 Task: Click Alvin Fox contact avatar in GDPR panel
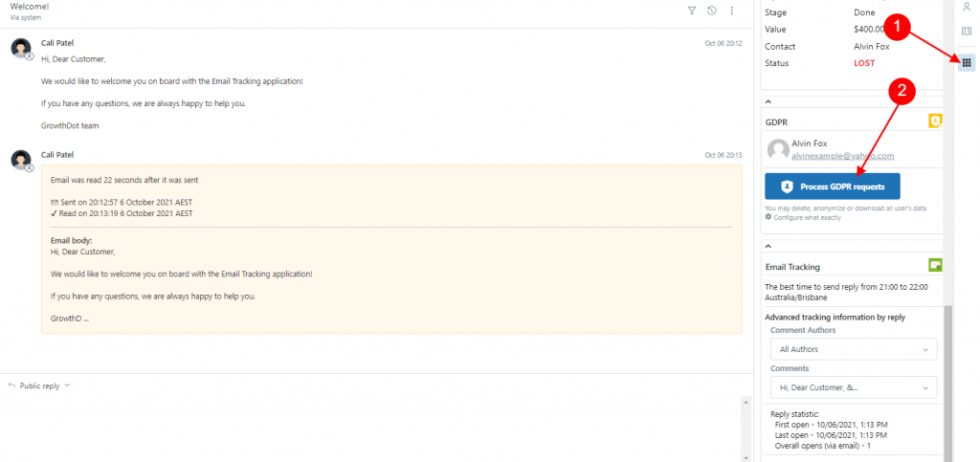(x=777, y=150)
